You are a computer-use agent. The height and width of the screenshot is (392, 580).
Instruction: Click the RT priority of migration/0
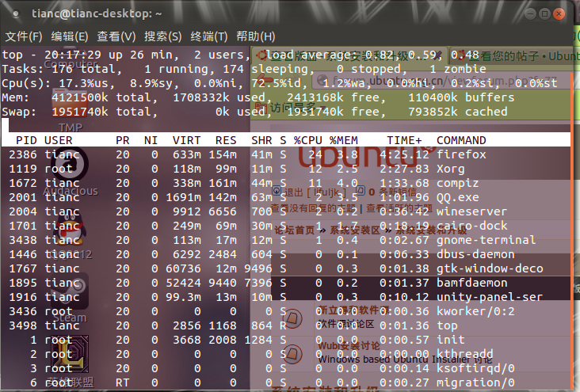[123, 382]
